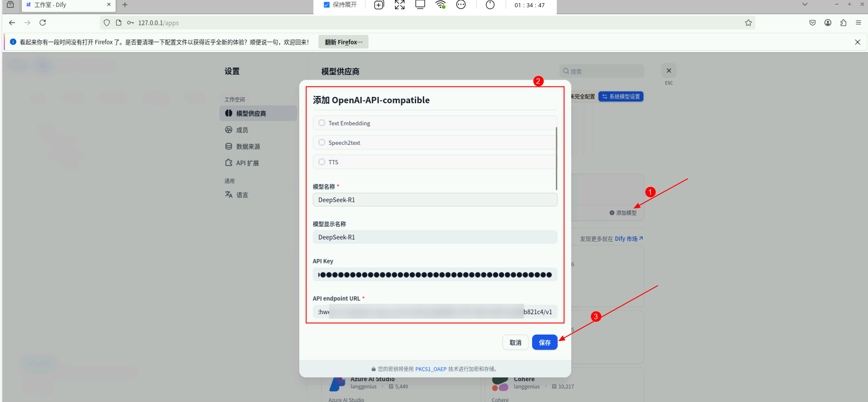Click the shield tracking protection icon
868x402 pixels.
107,23
